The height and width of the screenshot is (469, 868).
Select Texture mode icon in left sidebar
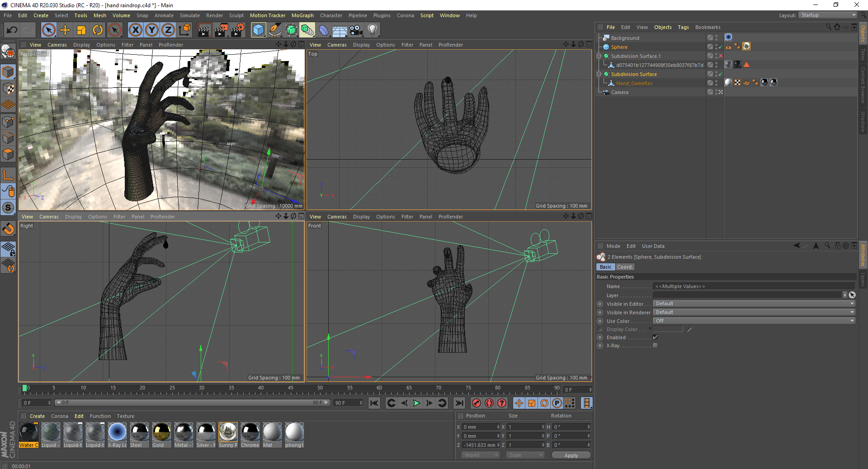pos(8,89)
